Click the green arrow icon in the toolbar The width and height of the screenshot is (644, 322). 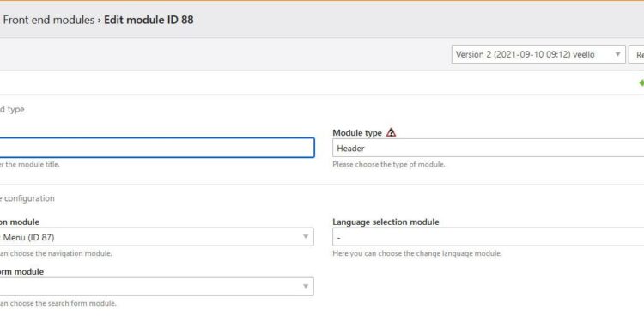point(641,83)
